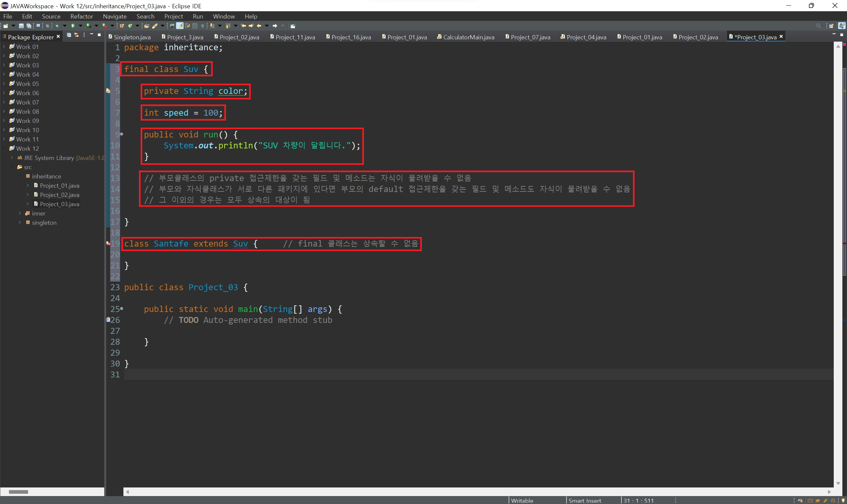Viewport: 847px width, 504px height.
Task: Click the editor horizontal scrollbar track
Action: point(476,491)
